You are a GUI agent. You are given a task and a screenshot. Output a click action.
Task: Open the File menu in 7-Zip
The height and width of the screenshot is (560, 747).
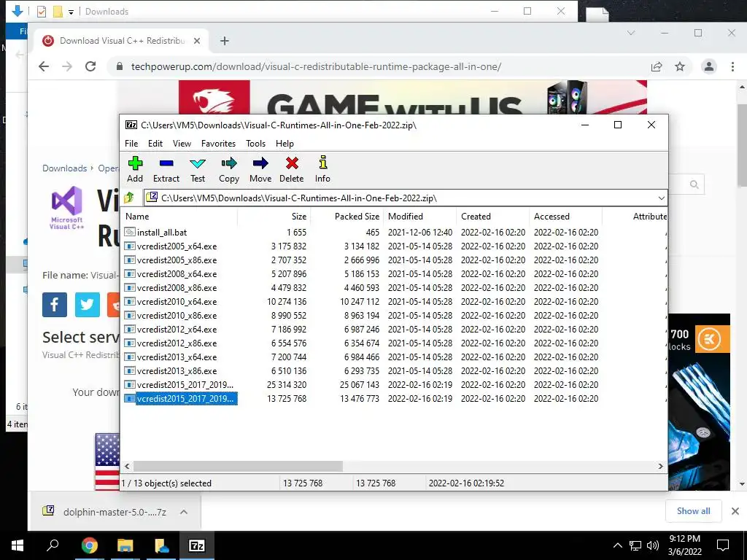pos(131,144)
